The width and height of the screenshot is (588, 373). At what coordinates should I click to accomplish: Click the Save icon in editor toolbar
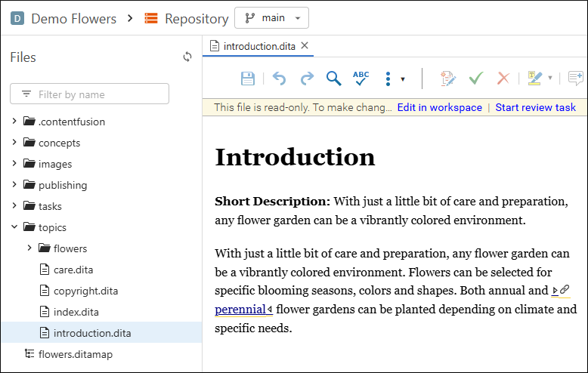click(x=247, y=79)
